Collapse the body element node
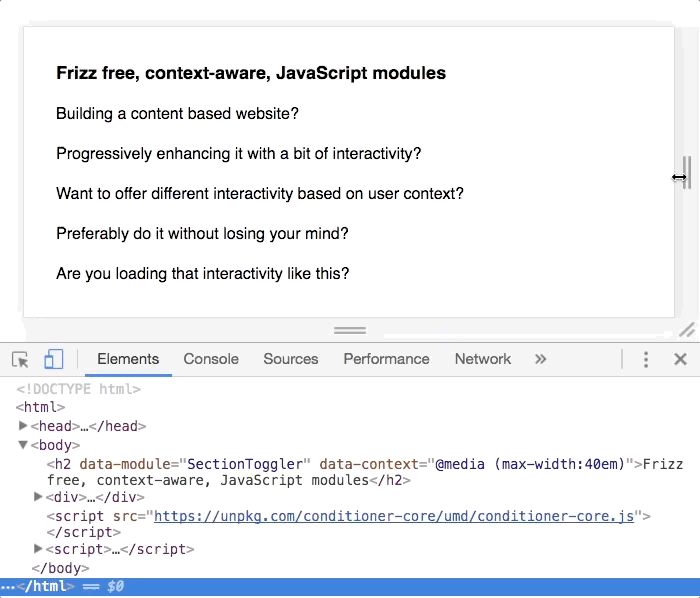This screenshot has height=598, width=700. click(24, 445)
